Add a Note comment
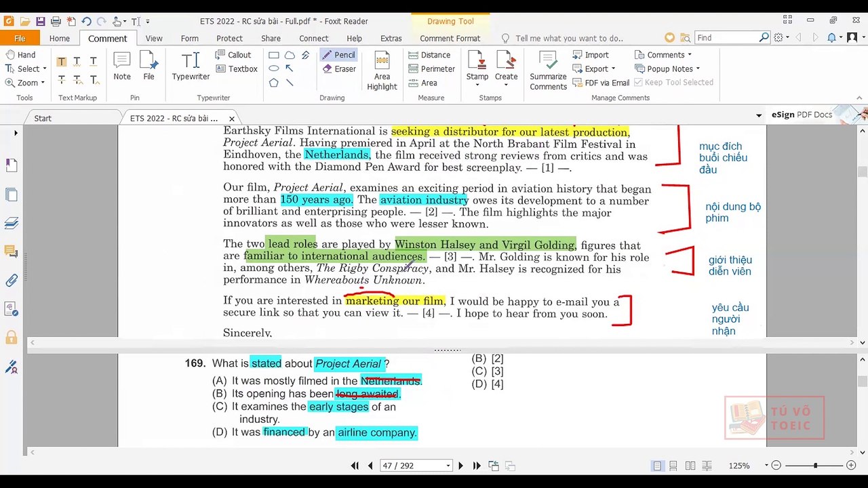Screen dimensions: 868x488 pyautogui.click(x=122, y=66)
